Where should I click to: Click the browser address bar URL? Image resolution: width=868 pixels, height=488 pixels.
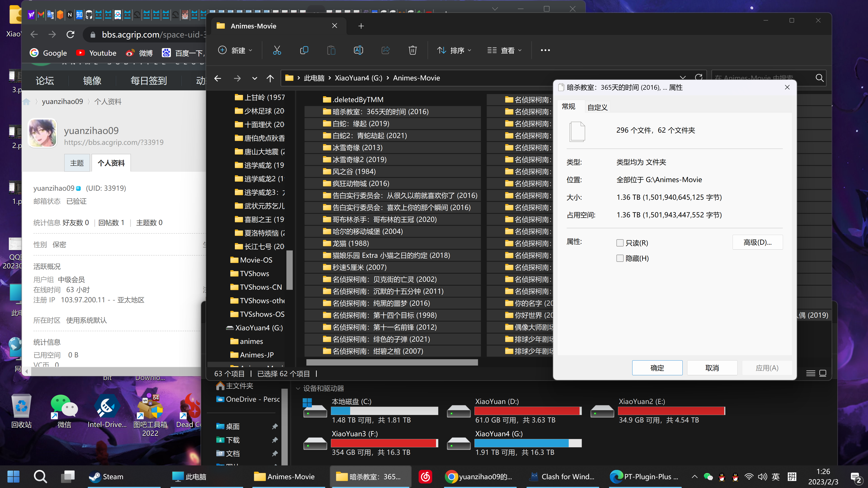(153, 34)
